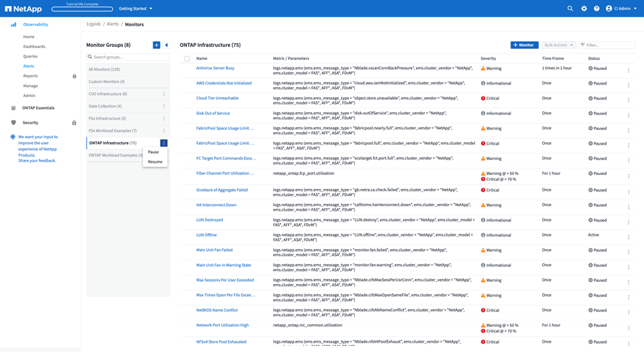Choose Resume from the group context menu

click(155, 162)
